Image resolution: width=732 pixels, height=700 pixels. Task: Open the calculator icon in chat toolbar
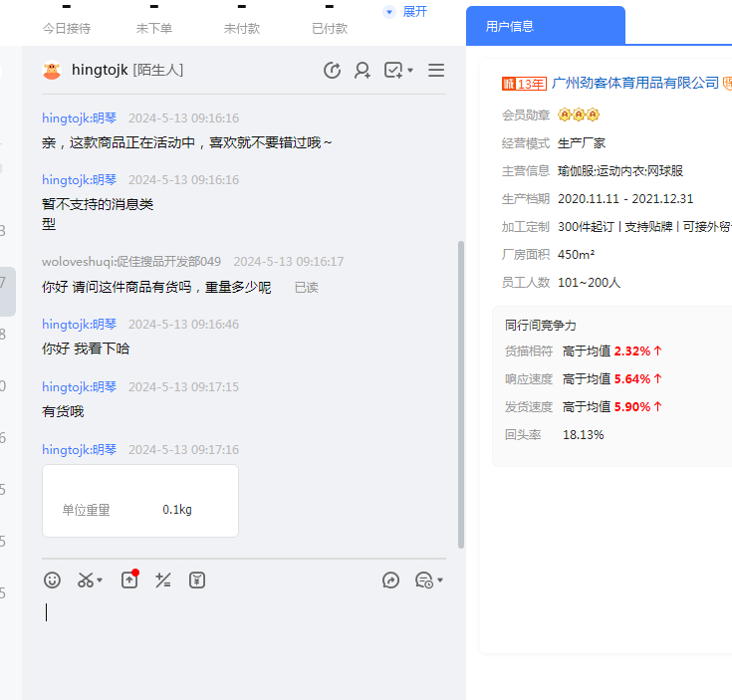(163, 580)
